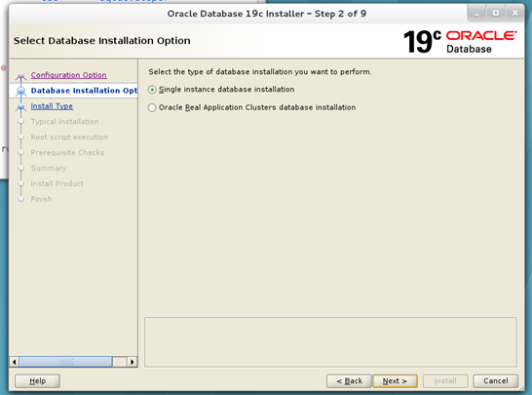Screen dimensions: 532x395
Task: Click the Help button
Action: (37, 381)
